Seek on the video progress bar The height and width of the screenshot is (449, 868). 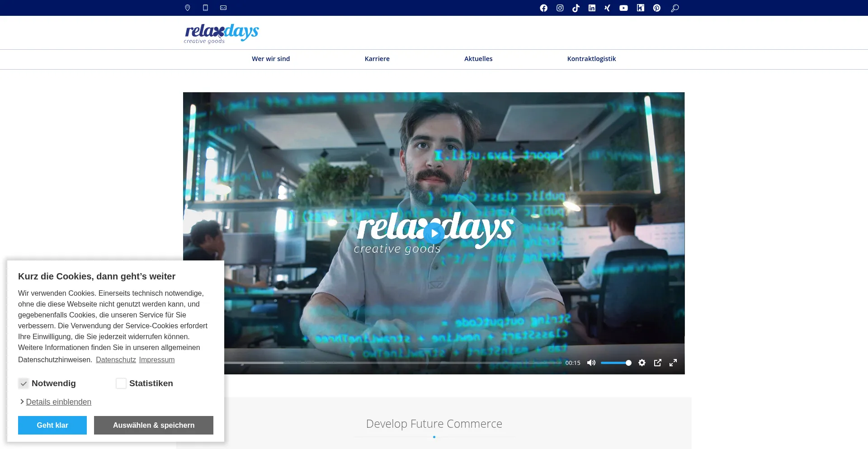(x=393, y=363)
